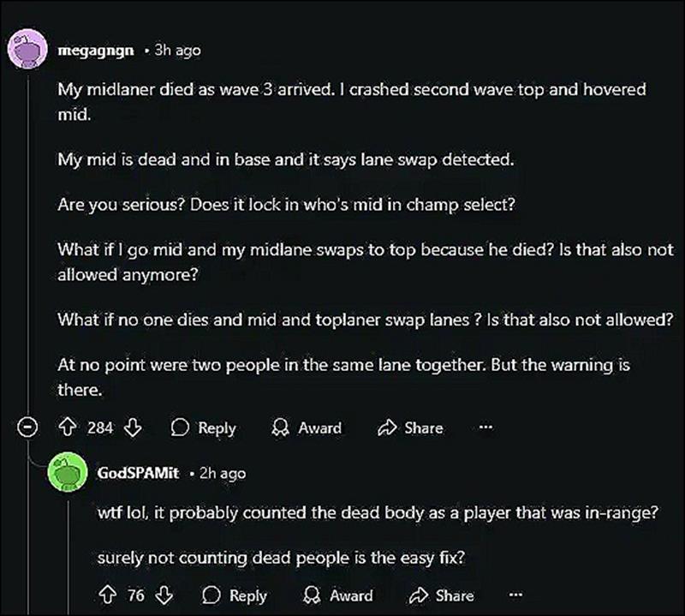Click the 284 vote count
This screenshot has width=685, height=616.
tap(100, 428)
